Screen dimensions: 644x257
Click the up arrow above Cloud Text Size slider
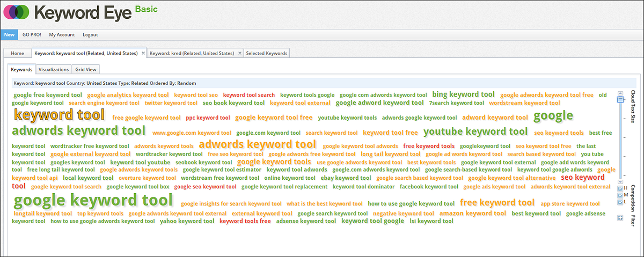point(620,93)
